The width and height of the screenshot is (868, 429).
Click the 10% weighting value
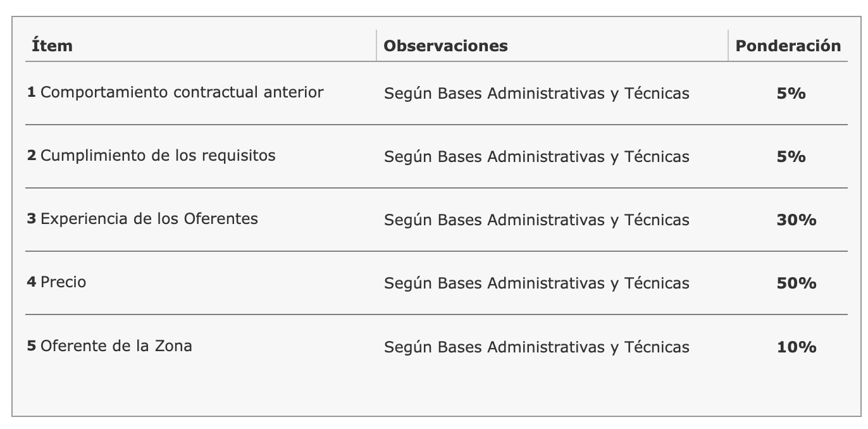[x=796, y=347]
